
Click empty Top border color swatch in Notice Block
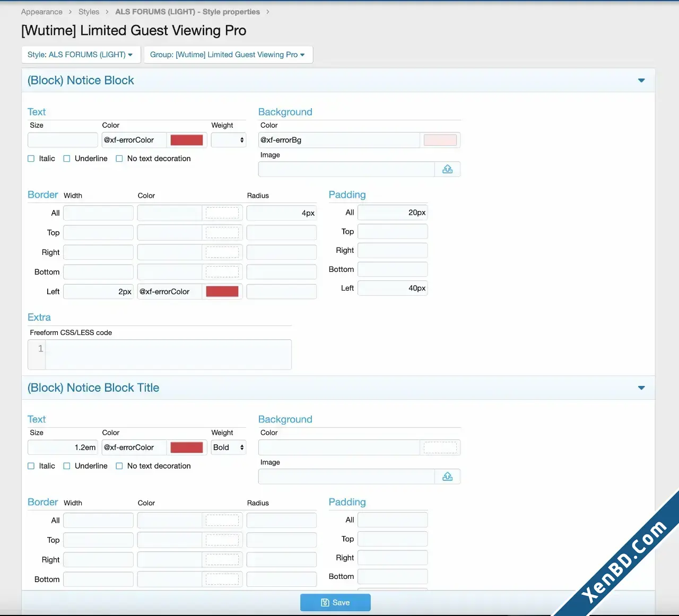pos(222,233)
